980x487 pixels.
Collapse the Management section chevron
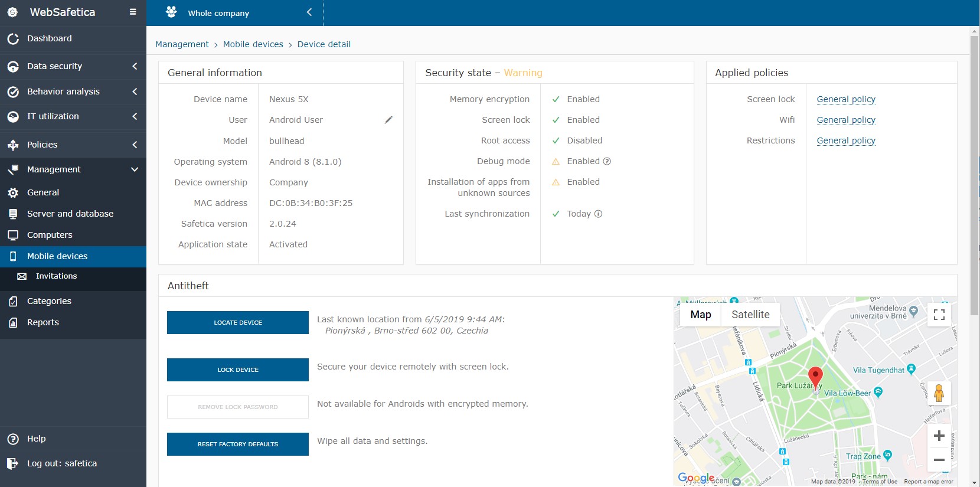point(135,169)
